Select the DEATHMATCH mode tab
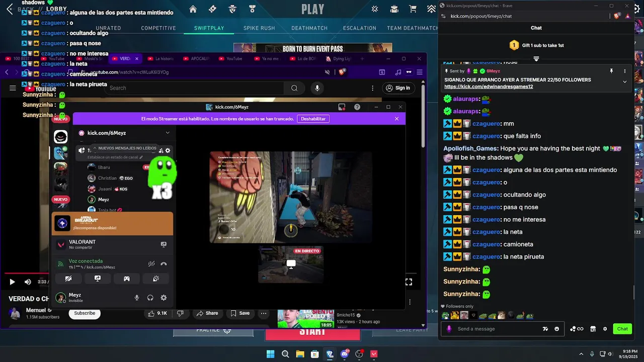Screen dimensions: 644x362 pyautogui.click(x=309, y=28)
